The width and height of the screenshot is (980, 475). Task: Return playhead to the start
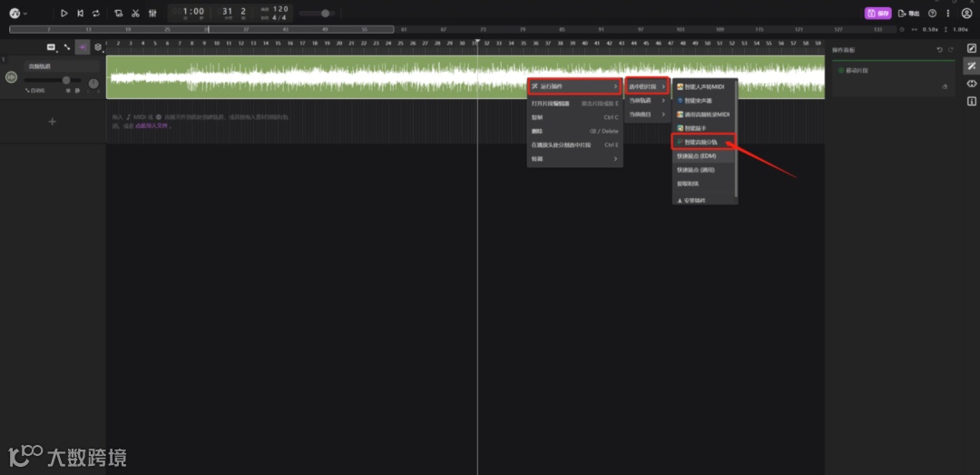[x=80, y=13]
